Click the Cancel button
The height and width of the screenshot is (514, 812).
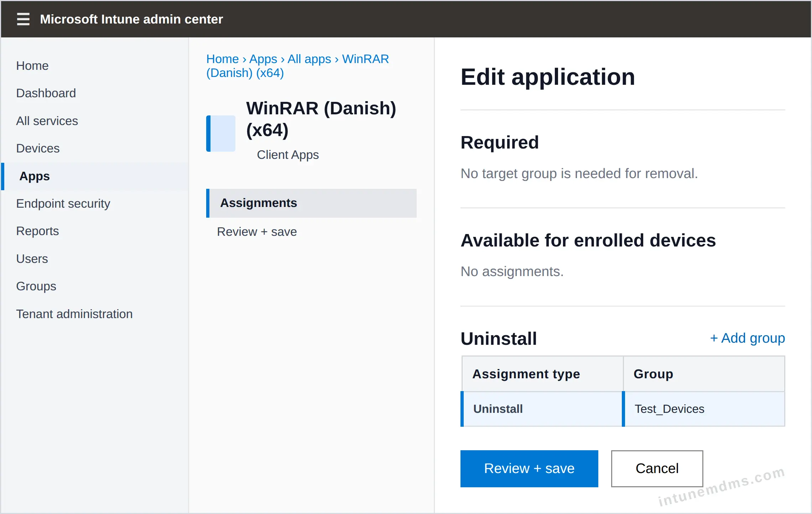(657, 469)
